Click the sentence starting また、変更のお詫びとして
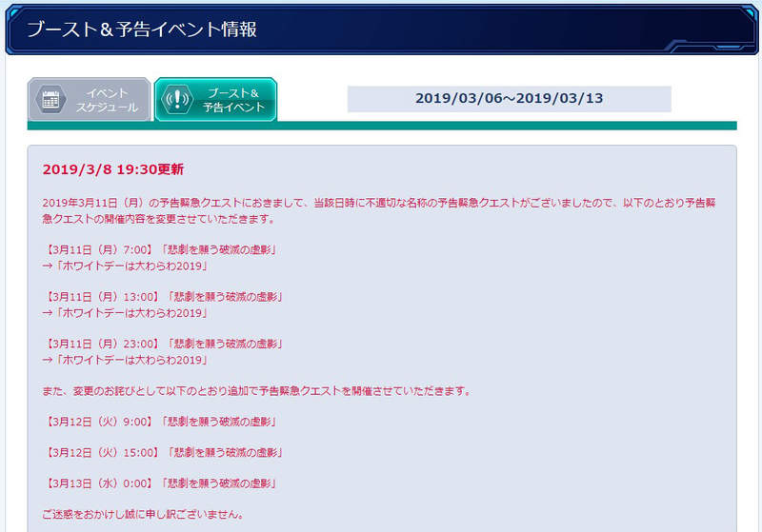 coord(256,391)
